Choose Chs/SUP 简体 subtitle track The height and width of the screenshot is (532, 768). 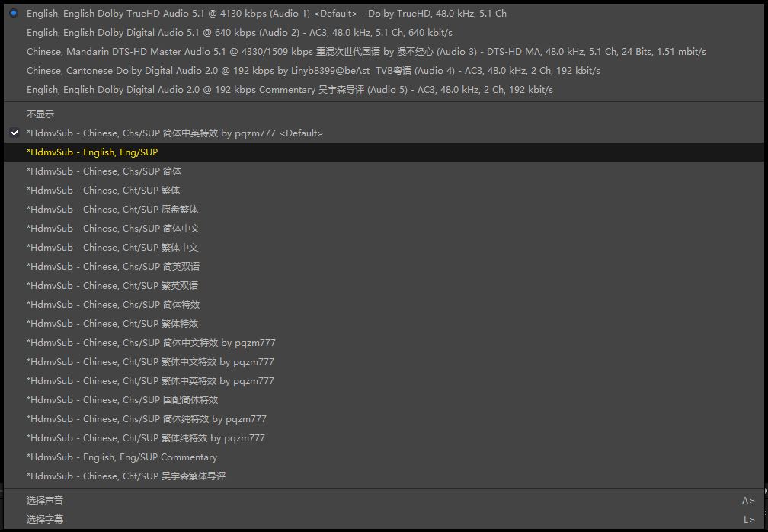tap(104, 171)
